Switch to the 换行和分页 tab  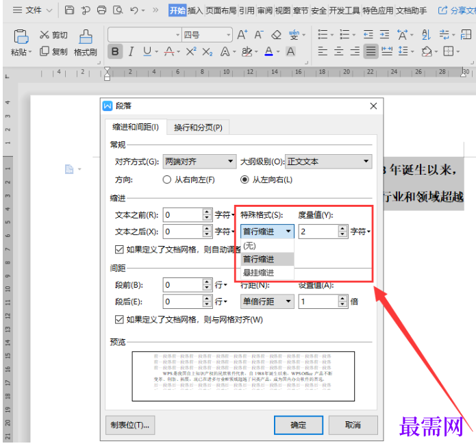(198, 127)
